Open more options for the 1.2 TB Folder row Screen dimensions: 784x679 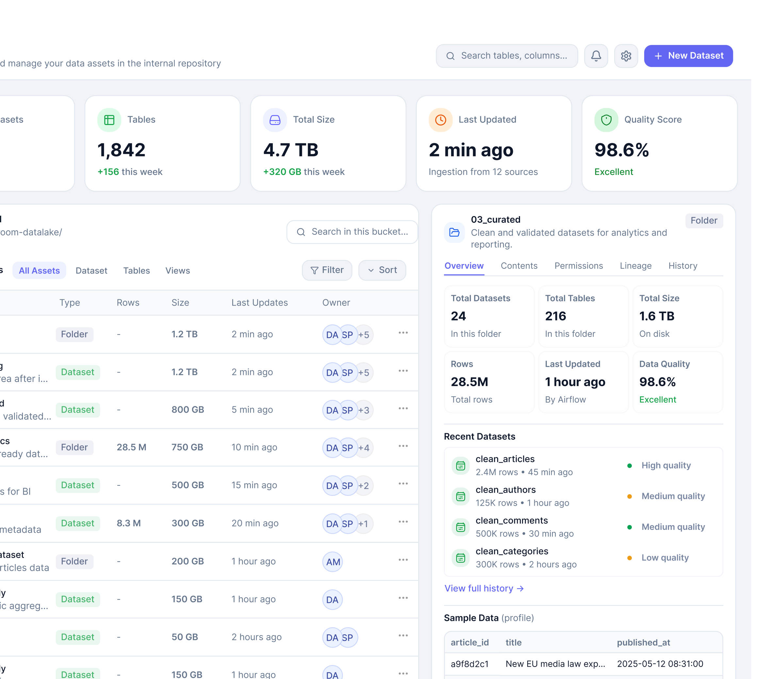click(403, 333)
